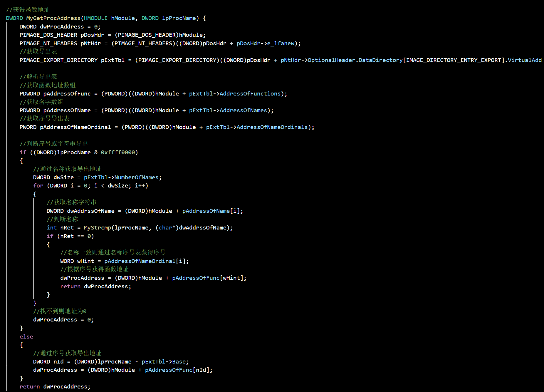
Task: Click AddressOfFunctions member text
Action: [250, 94]
